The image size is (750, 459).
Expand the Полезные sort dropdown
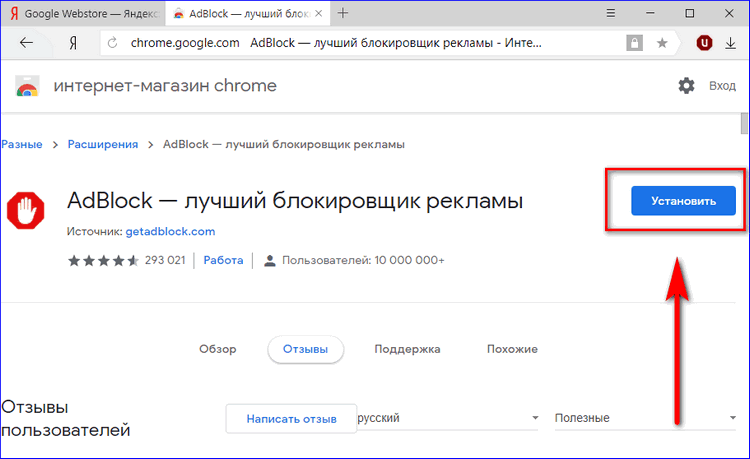click(645, 418)
